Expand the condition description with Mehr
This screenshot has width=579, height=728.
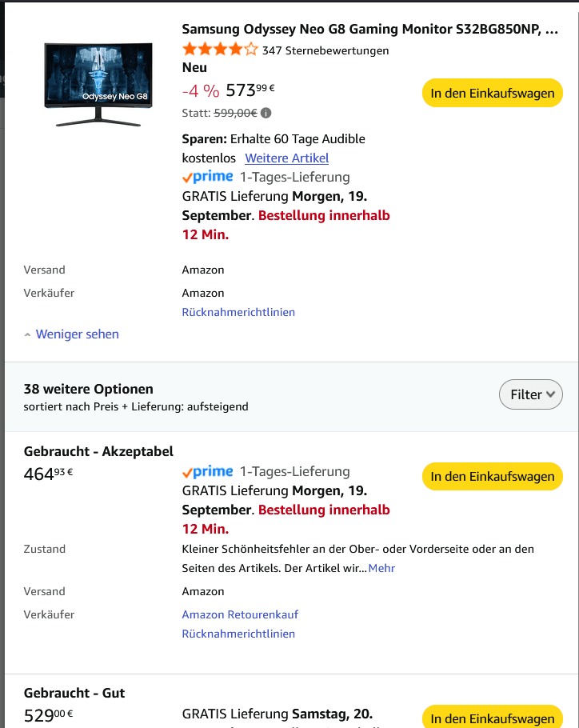tap(381, 568)
